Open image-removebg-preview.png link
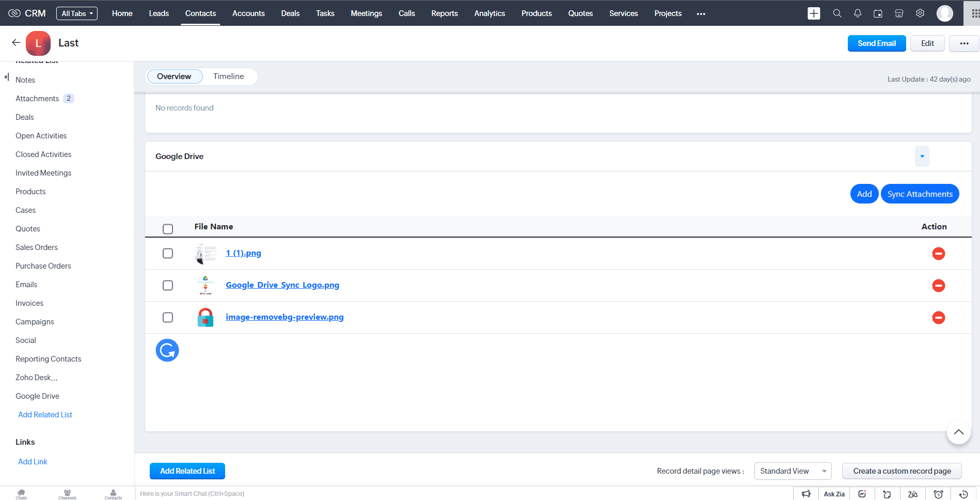This screenshot has width=980, height=500. click(x=284, y=317)
